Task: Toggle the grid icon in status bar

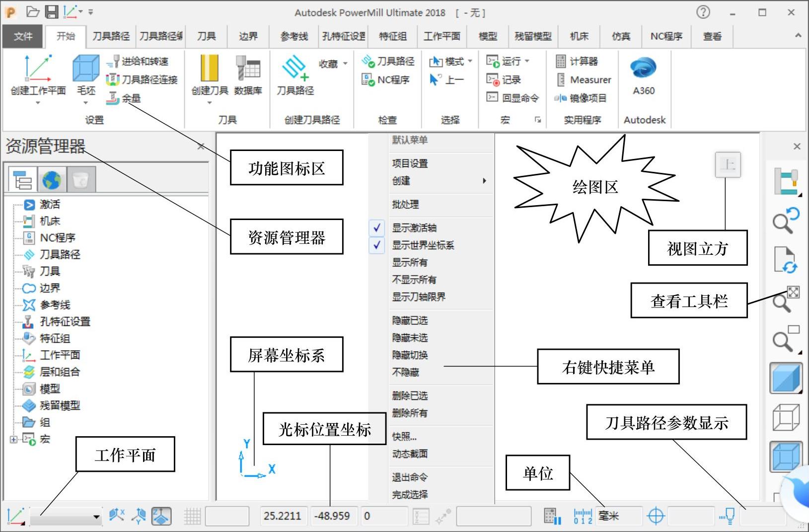Action: point(192,516)
